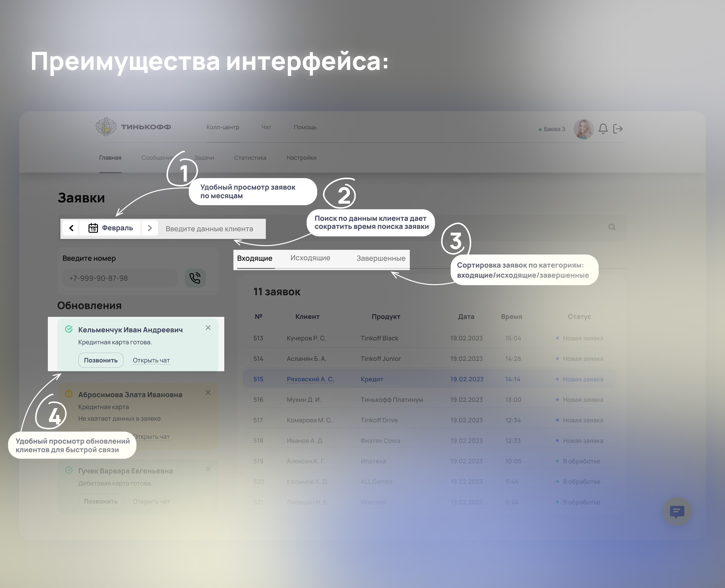Image resolution: width=725 pixels, height=588 pixels.
Task: Go to previous month arrow
Action: tap(71, 228)
